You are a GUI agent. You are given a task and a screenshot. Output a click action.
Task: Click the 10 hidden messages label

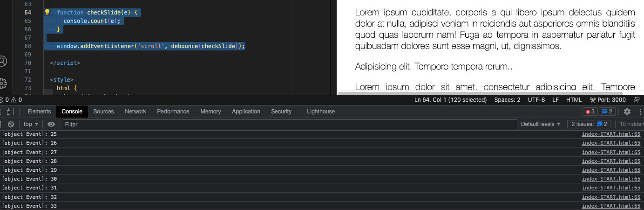(631, 124)
